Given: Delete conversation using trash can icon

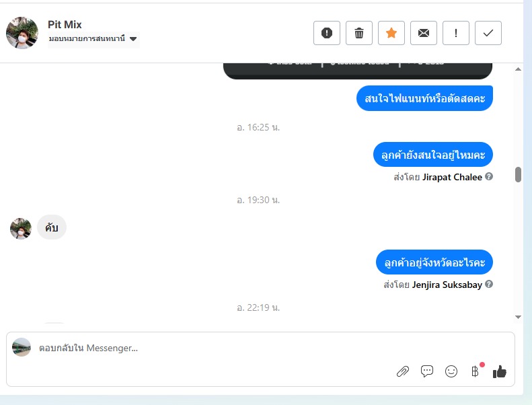Looking at the screenshot, I should (359, 33).
